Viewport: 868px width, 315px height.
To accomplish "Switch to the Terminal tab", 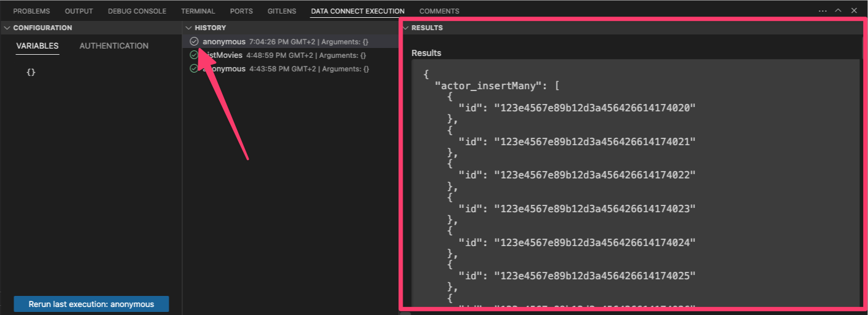I will point(198,11).
